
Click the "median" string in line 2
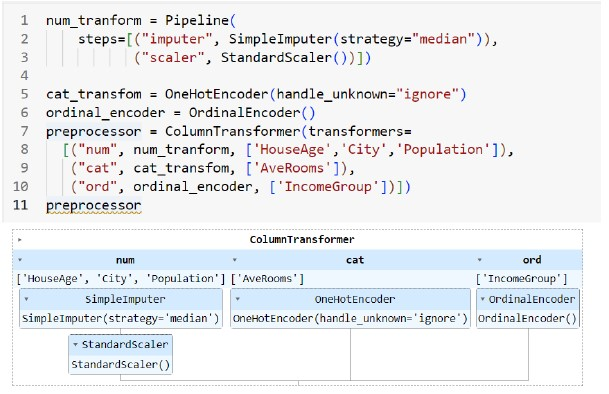point(443,39)
